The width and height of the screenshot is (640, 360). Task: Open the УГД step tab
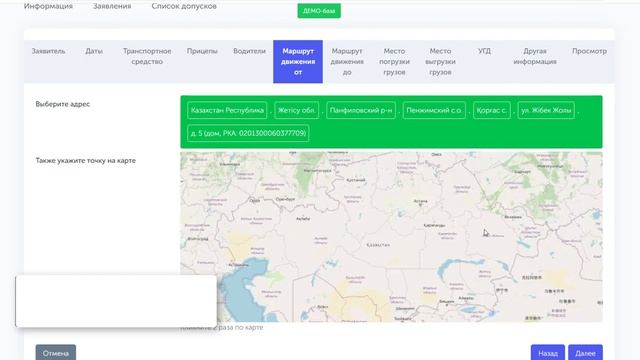[x=484, y=51]
